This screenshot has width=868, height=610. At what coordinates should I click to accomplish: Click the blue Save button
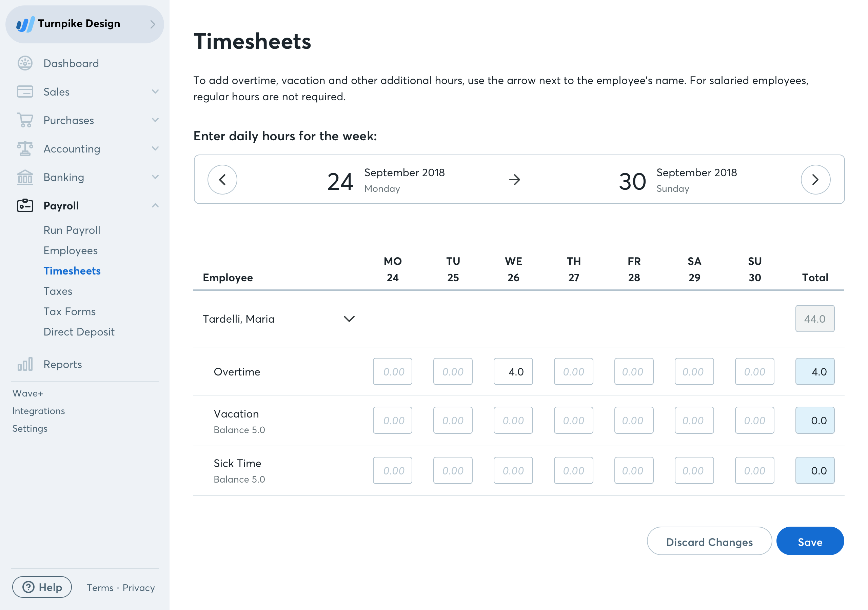click(x=810, y=542)
